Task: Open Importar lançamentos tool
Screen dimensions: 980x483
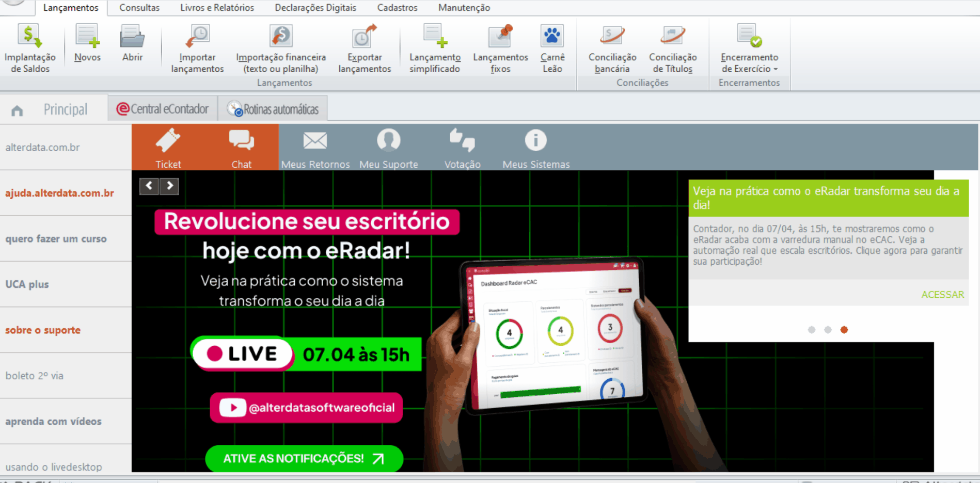Action: [x=197, y=49]
